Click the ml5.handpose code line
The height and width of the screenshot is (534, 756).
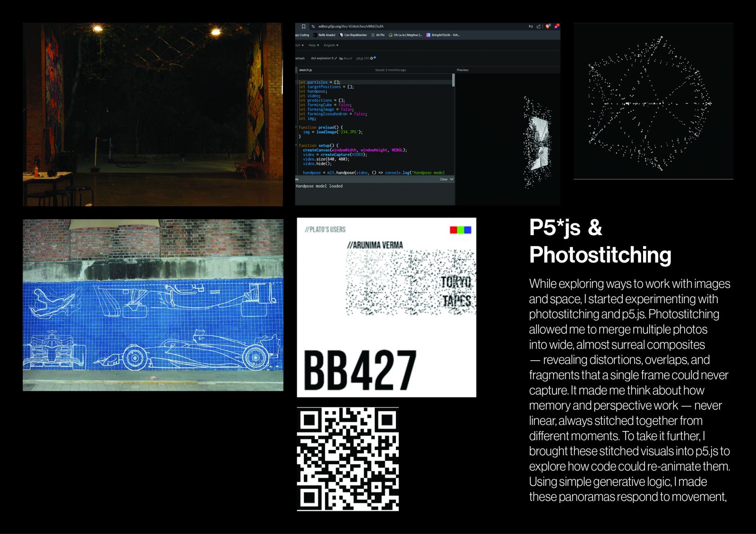374,173
